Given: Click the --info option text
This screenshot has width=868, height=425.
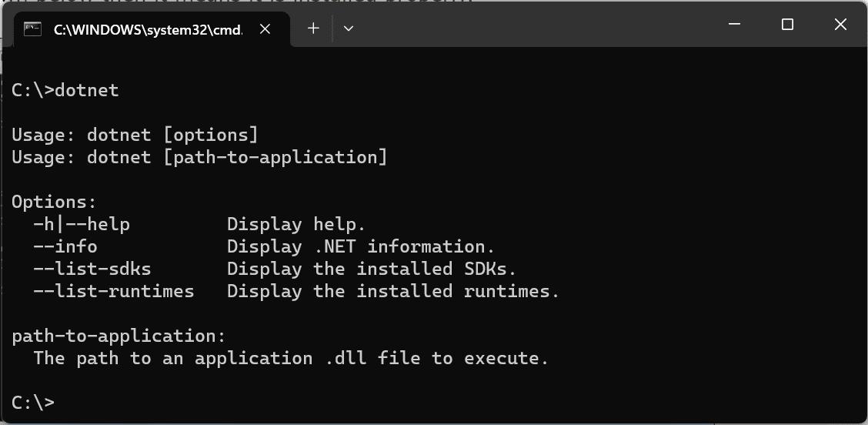Looking at the screenshot, I should pos(65,246).
